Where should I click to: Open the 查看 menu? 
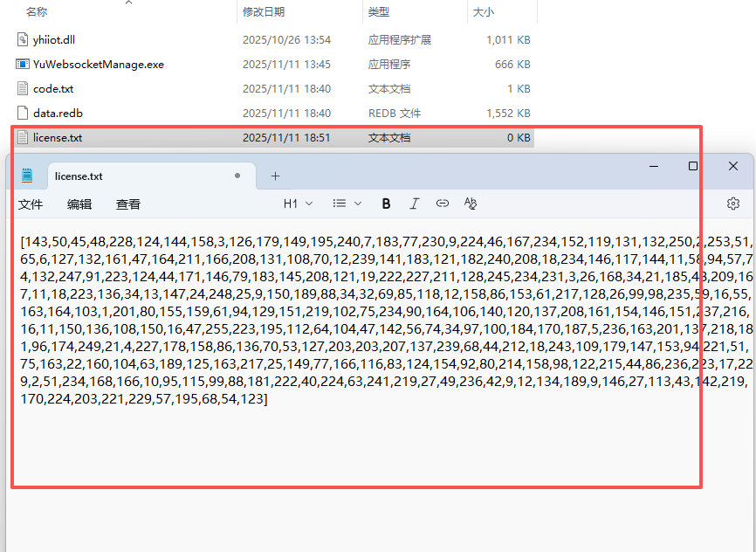[x=128, y=204]
